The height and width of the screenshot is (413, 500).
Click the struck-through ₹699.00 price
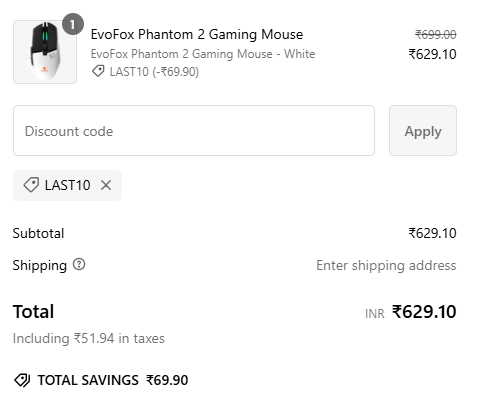click(436, 34)
